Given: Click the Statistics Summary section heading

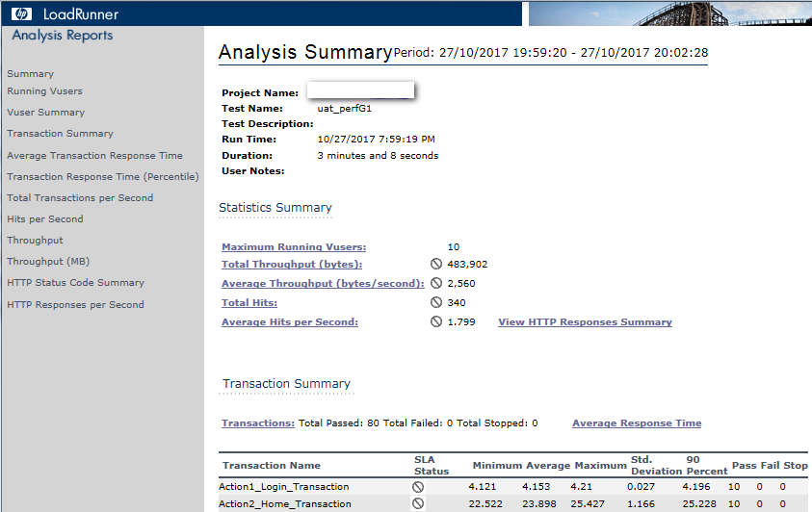Looking at the screenshot, I should [275, 207].
